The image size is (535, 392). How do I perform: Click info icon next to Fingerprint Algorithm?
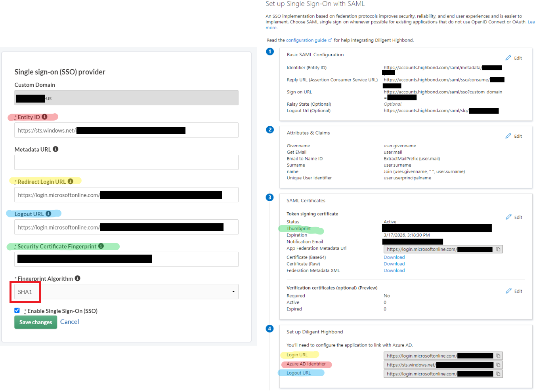tap(78, 278)
